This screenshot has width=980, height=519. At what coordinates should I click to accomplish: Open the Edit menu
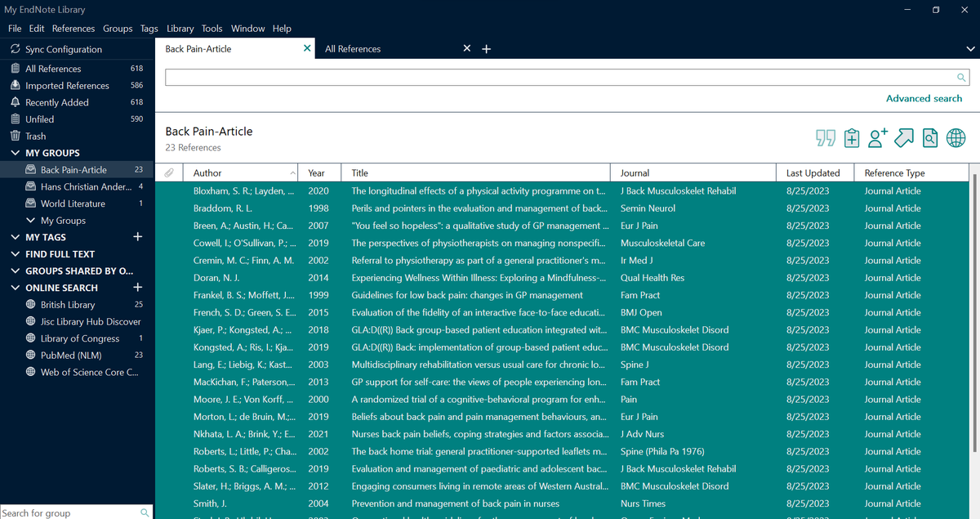pos(37,29)
